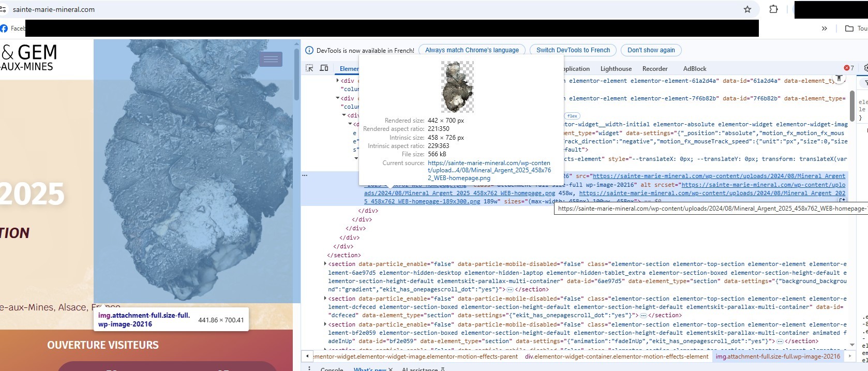Screen dimensions: 868x371
Task: Switch to the Lighthouse tab
Action: click(x=616, y=69)
